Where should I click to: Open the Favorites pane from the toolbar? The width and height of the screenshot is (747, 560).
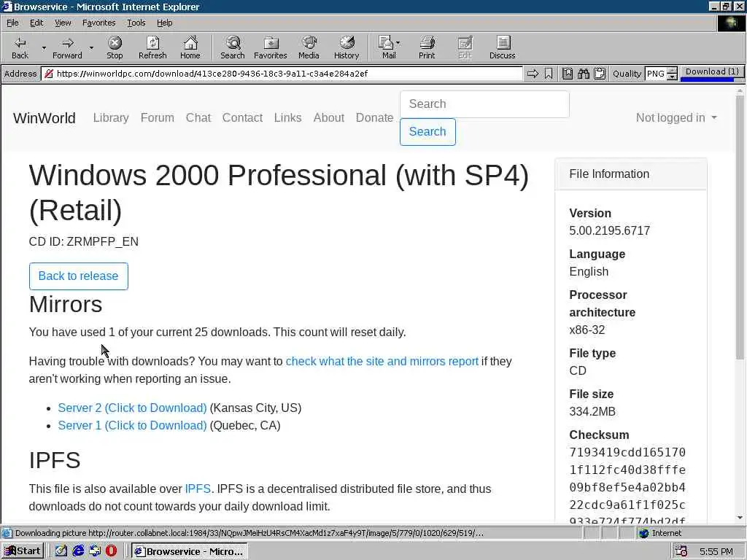point(271,47)
